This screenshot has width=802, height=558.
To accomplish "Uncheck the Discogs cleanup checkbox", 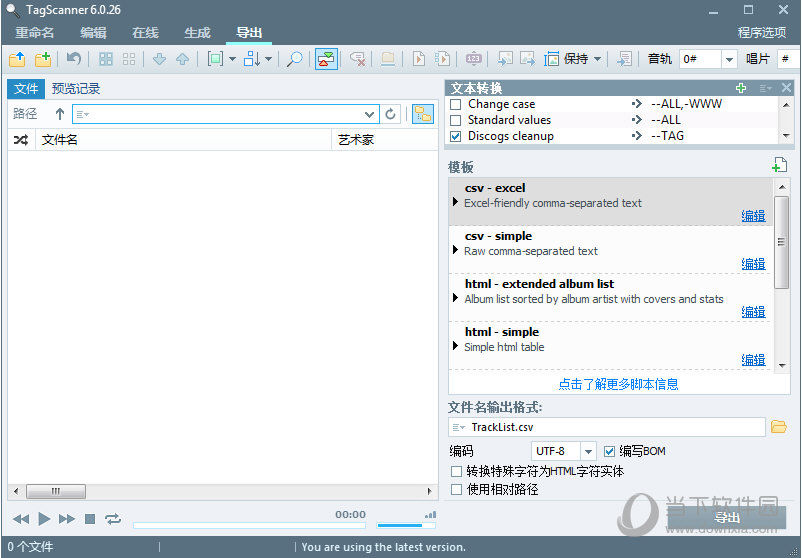I will pos(455,137).
